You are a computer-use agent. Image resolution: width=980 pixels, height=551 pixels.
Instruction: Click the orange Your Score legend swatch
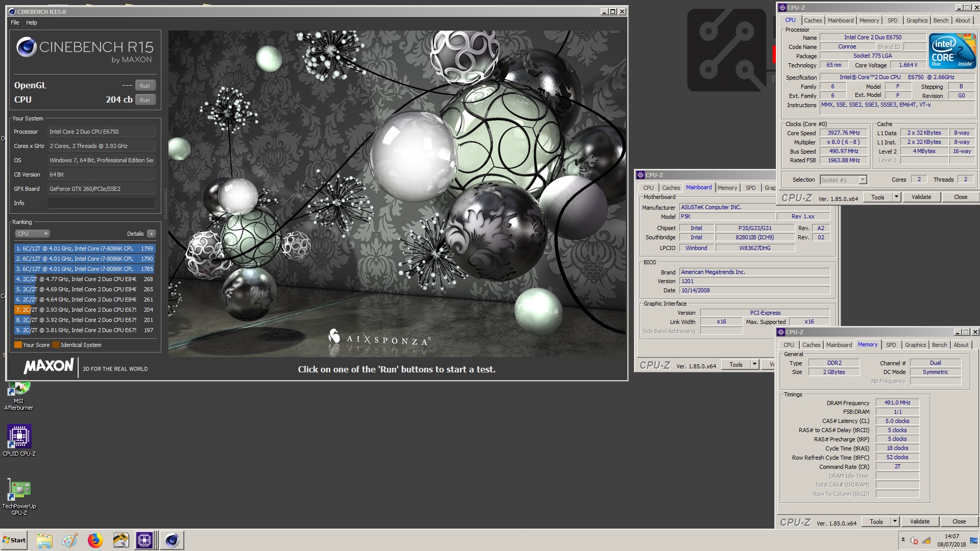click(18, 345)
